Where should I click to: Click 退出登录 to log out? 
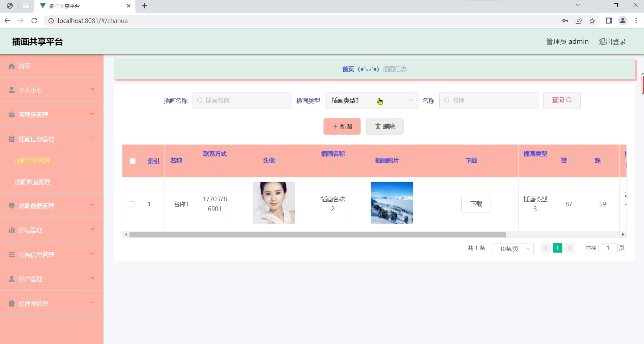[x=612, y=41]
